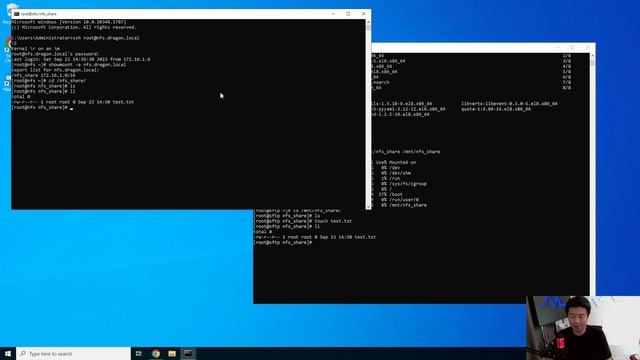Select the Recycle Bin desktop icon
The height and width of the screenshot is (360, 640).
coord(7,12)
